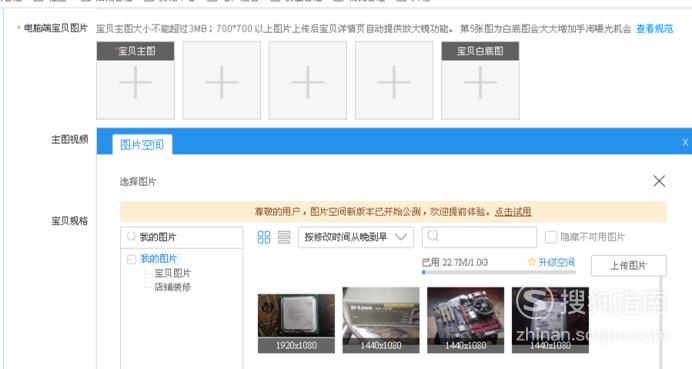Click the 主图视频 label
Viewport: 692px width, 369px height.
tap(70, 139)
